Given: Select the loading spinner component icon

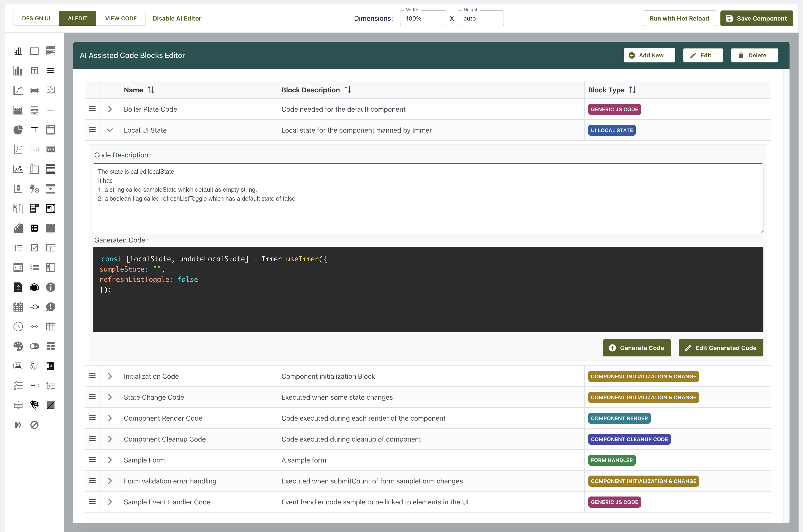Looking at the screenshot, I should (x=34, y=366).
